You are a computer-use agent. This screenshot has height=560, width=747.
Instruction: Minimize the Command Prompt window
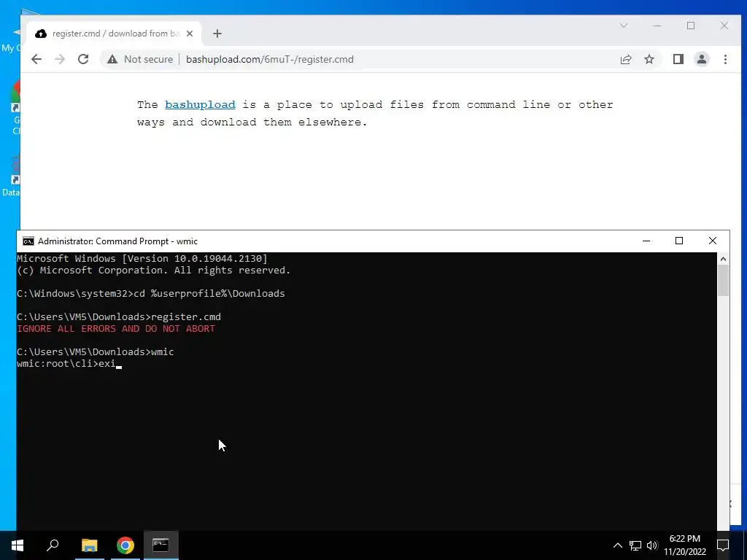pyautogui.click(x=646, y=241)
